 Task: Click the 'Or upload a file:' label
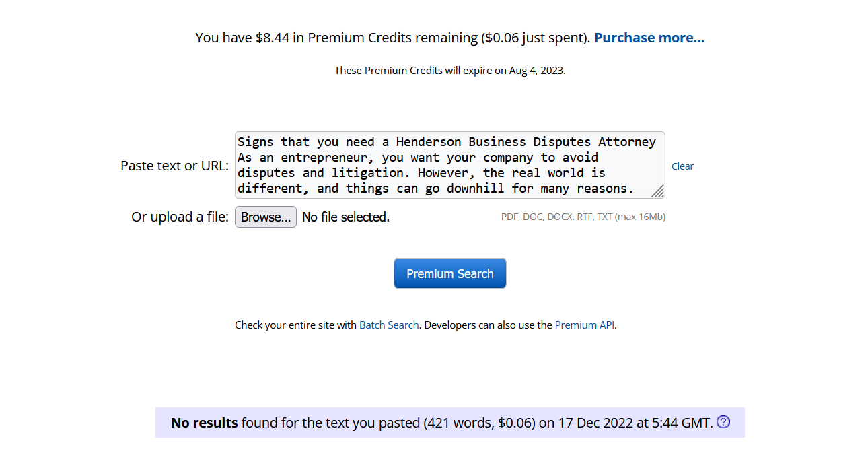tap(180, 217)
